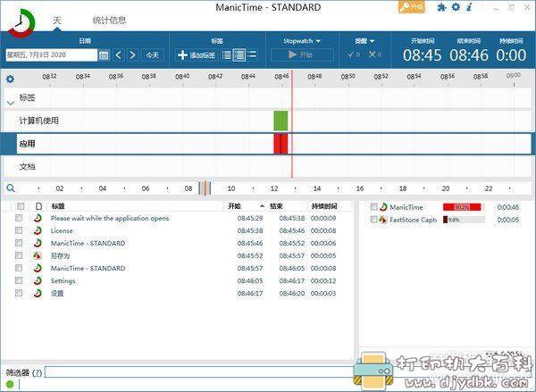The height and width of the screenshot is (392, 536).
Task: Open timeline settings gear icon
Action: (x=10, y=79)
